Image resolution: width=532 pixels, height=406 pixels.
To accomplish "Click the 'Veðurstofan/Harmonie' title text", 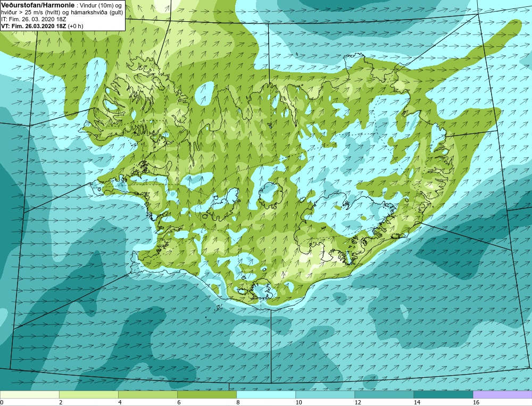I will pyautogui.click(x=37, y=5).
